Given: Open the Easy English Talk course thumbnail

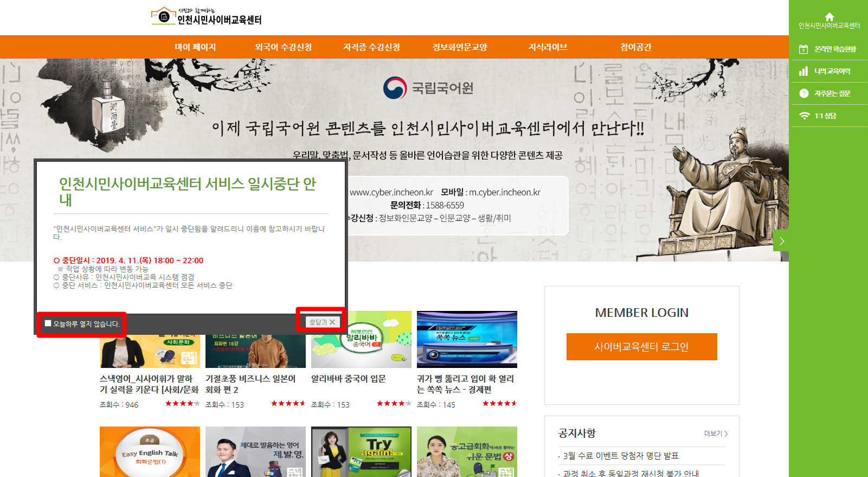Looking at the screenshot, I should pyautogui.click(x=150, y=451).
